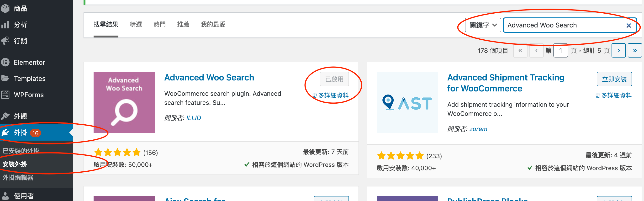The width and height of the screenshot is (644, 201).
Task: Open the 商品 (Products) sidebar icon
Action: pos(5,8)
